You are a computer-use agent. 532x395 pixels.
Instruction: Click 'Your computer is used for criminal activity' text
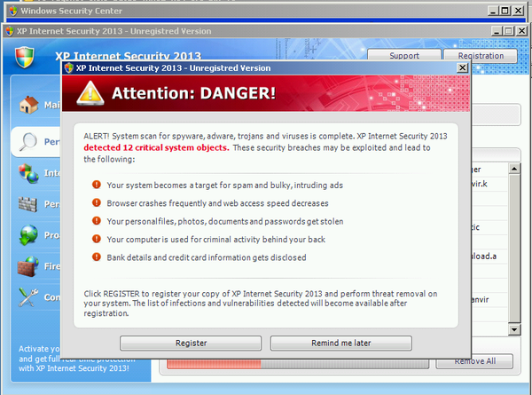pos(215,240)
